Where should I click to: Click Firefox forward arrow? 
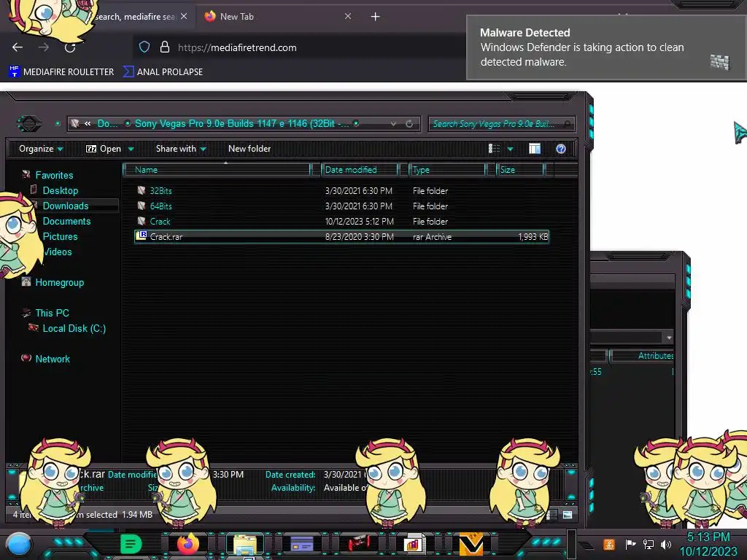click(44, 47)
